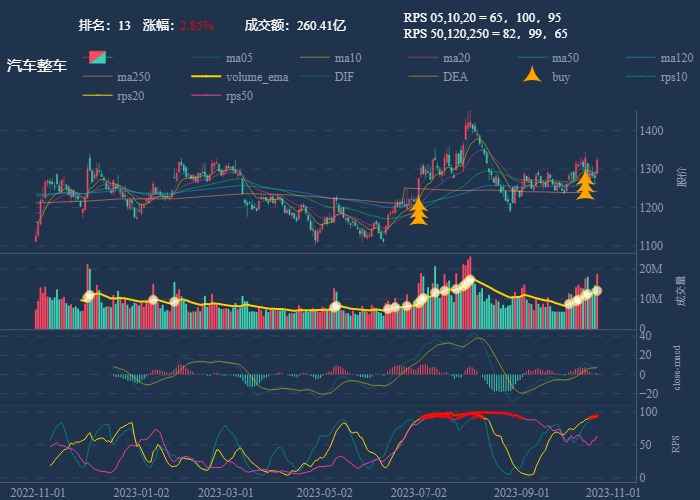Image resolution: width=700 pixels, height=500 pixels.
Task: Click the buy signal arrows near 2023-10
Action: coord(586,184)
